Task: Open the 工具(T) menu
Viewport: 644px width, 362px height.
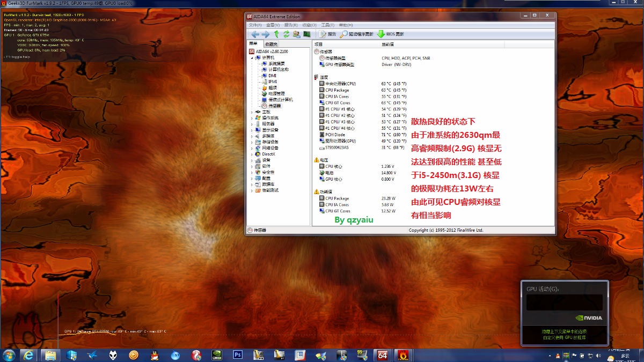Action: [x=328, y=25]
